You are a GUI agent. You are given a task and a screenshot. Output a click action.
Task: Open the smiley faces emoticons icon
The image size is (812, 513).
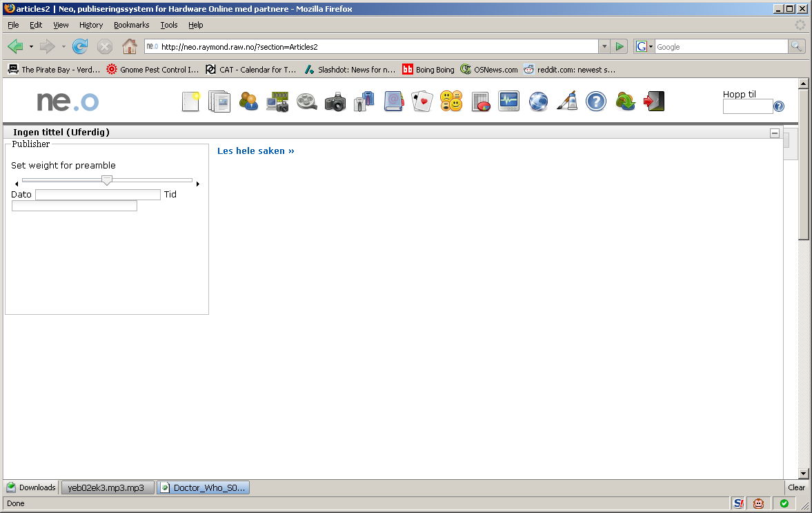(451, 101)
